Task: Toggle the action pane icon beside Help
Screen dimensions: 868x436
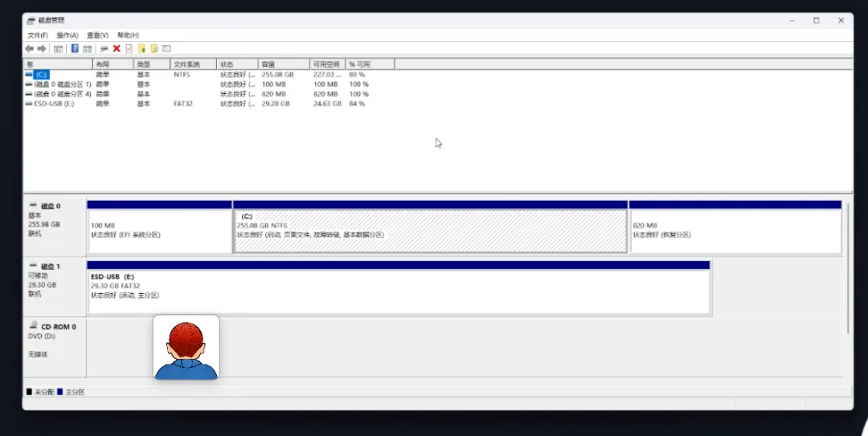Action: click(x=88, y=49)
